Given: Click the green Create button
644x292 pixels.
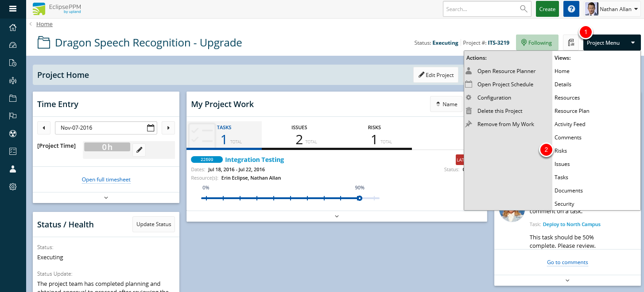Looking at the screenshot, I should [x=547, y=9].
